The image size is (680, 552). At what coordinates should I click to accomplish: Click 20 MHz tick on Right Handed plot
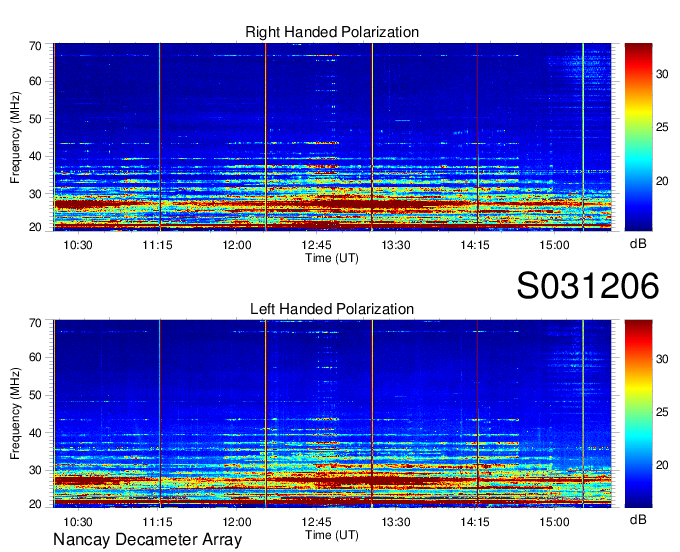tap(35, 227)
